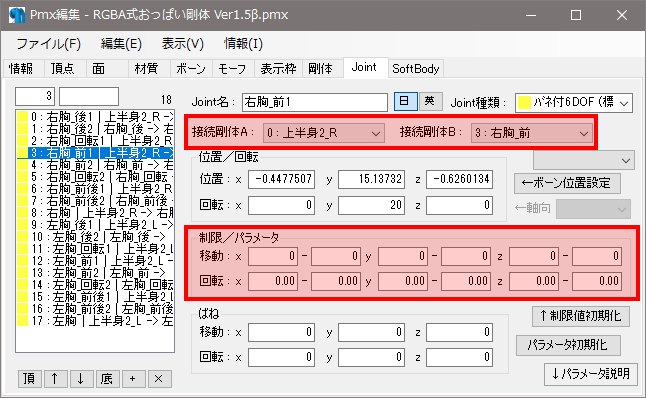Move the selected joint down with the ↓ button

[81, 378]
